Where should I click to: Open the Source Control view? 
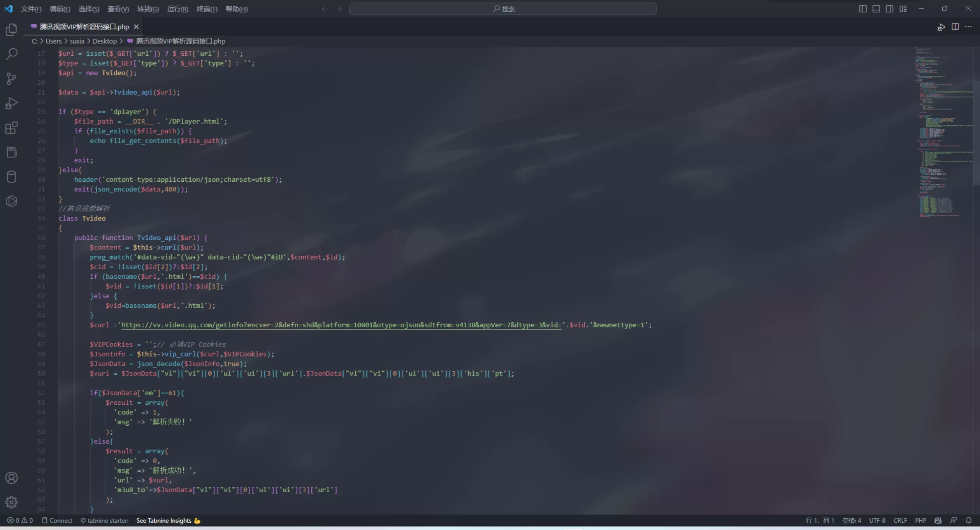point(11,79)
